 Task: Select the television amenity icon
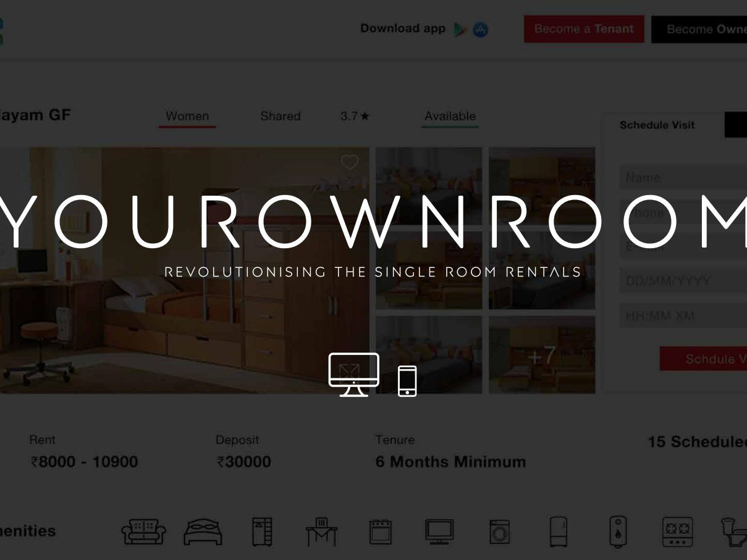click(439, 531)
